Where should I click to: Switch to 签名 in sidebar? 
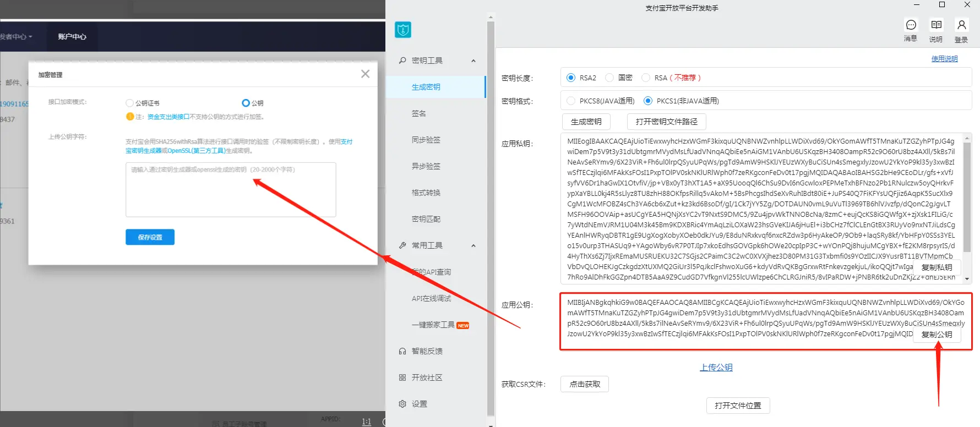(x=419, y=113)
